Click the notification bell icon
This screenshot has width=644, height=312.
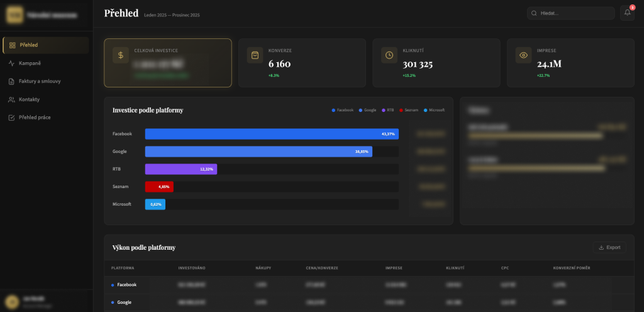point(626,13)
